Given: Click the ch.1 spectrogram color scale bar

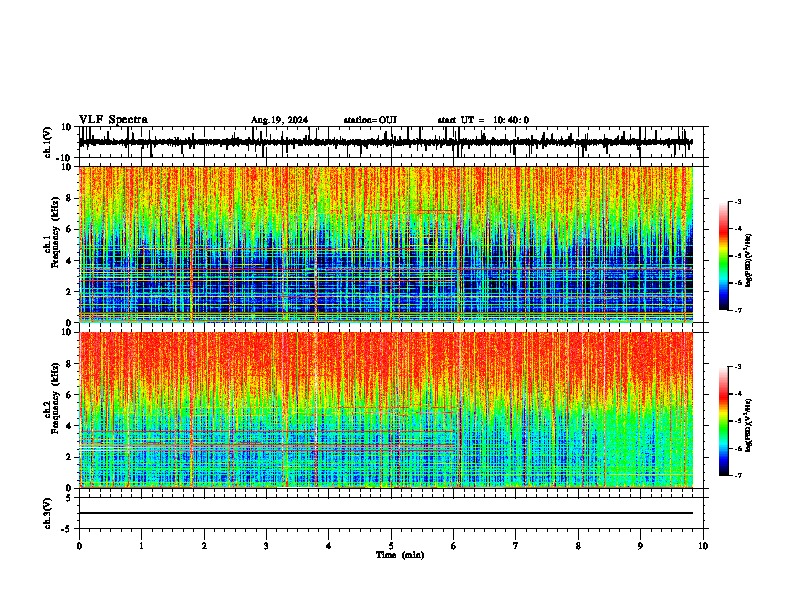Looking at the screenshot, I should pyautogui.click(x=723, y=256).
